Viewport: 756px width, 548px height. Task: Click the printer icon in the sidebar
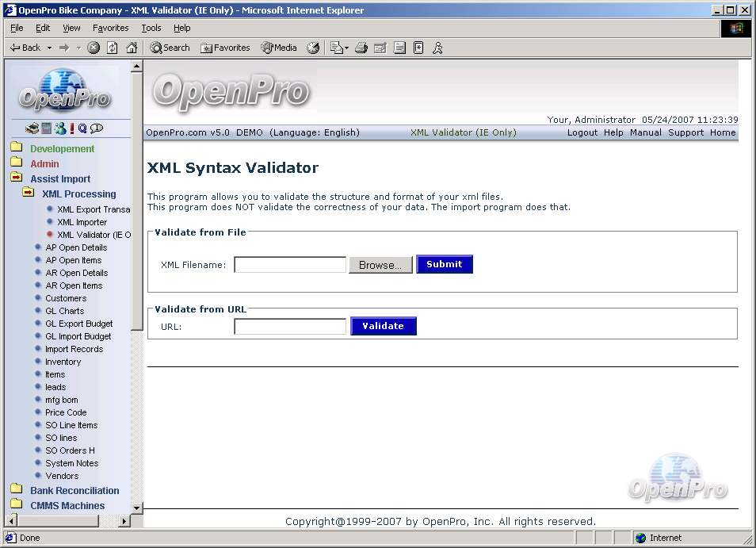[x=32, y=128]
